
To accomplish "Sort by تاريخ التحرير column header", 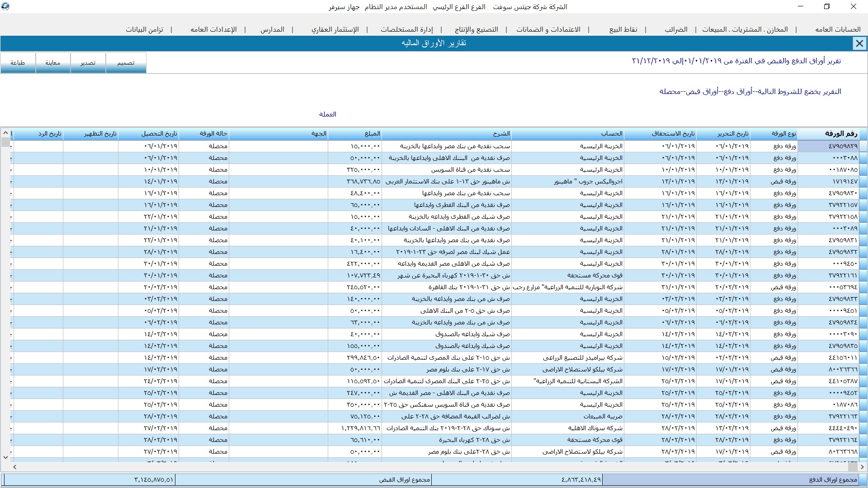I will pos(723,134).
